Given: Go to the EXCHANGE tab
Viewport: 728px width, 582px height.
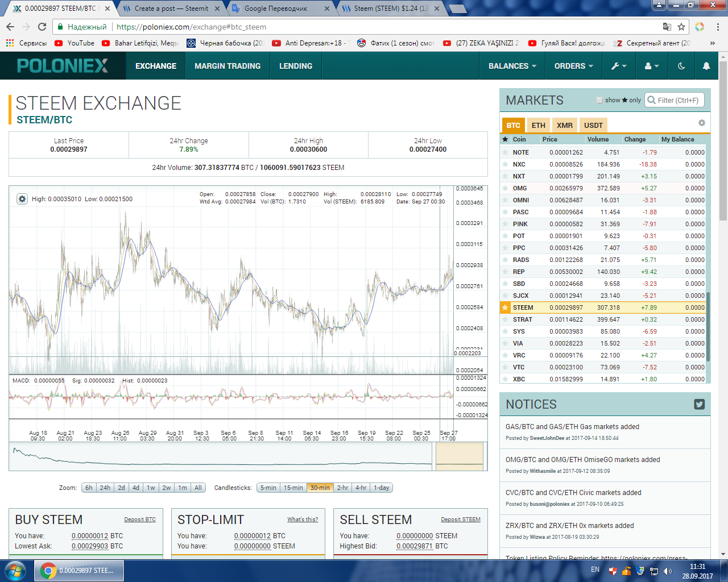Looking at the screenshot, I should (156, 66).
